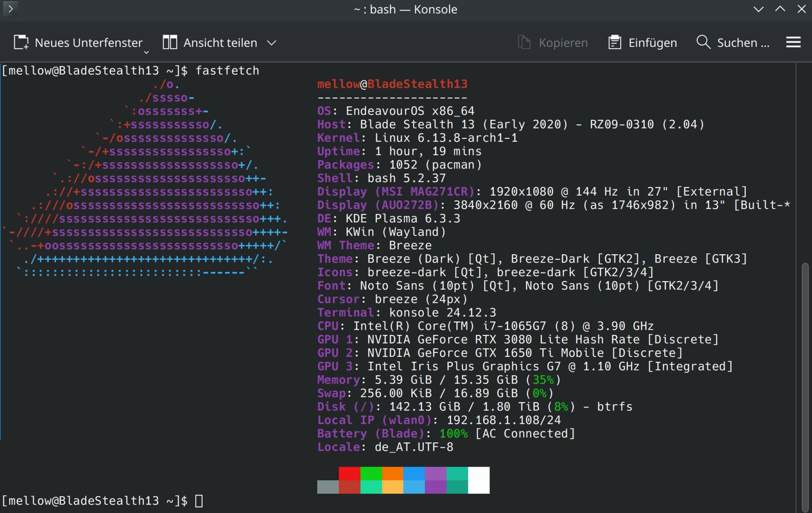Screen dimensions: 812x513
Task: Click the 'KWin (Wayland)' WM value
Action: coord(396,232)
